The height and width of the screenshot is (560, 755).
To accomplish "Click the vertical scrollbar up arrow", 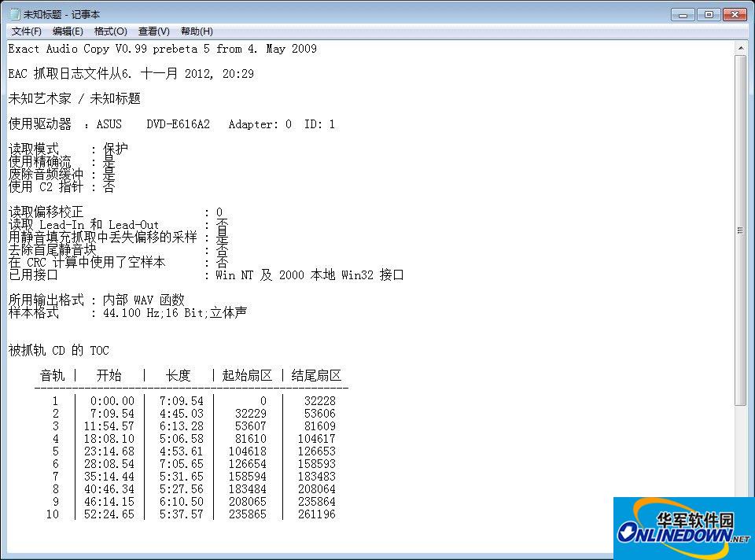I will (741, 48).
